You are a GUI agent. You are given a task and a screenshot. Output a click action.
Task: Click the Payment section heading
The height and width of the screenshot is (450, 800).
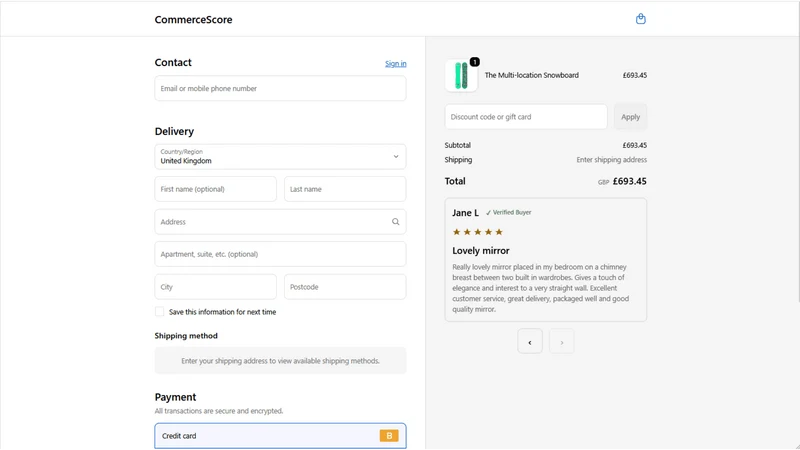175,397
